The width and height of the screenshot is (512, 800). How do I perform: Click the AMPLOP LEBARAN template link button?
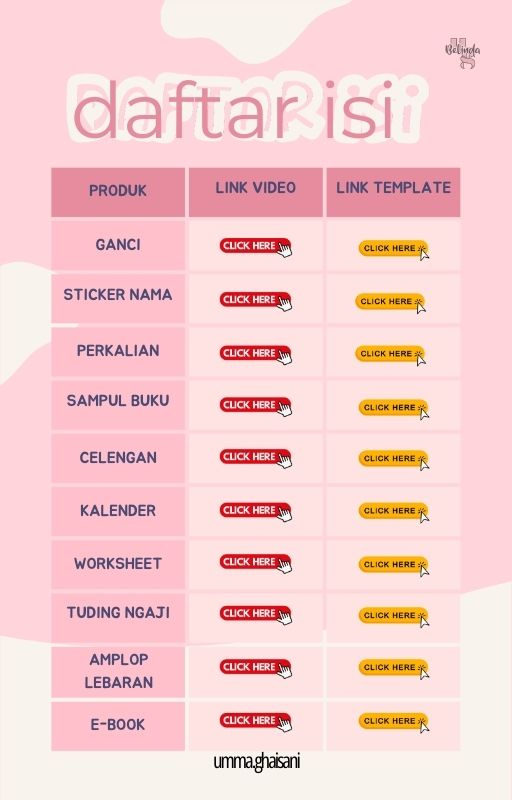[393, 668]
